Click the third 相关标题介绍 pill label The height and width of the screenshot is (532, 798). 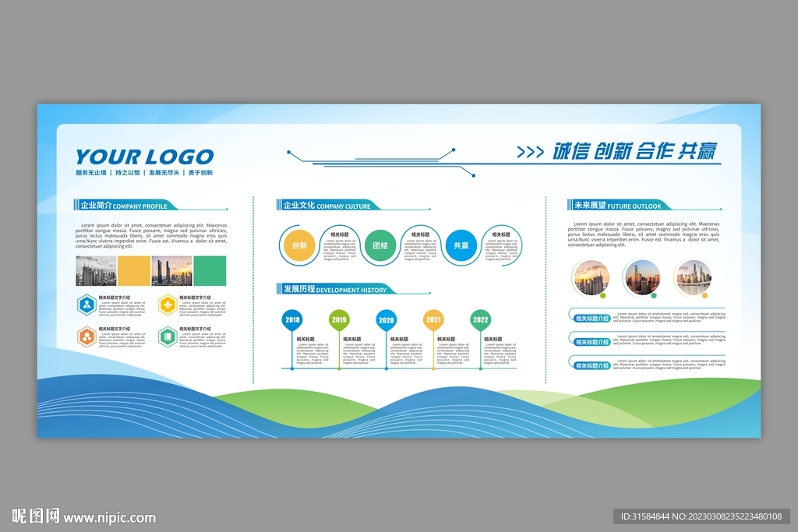coord(592,365)
